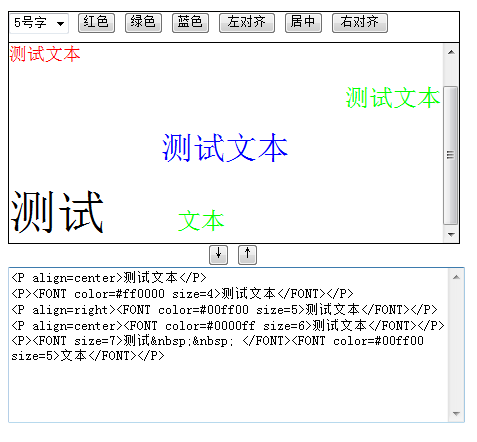Image resolution: width=477 pixels, height=442 pixels.
Task: Open the 5号字 font size dropdown
Action: (39, 23)
